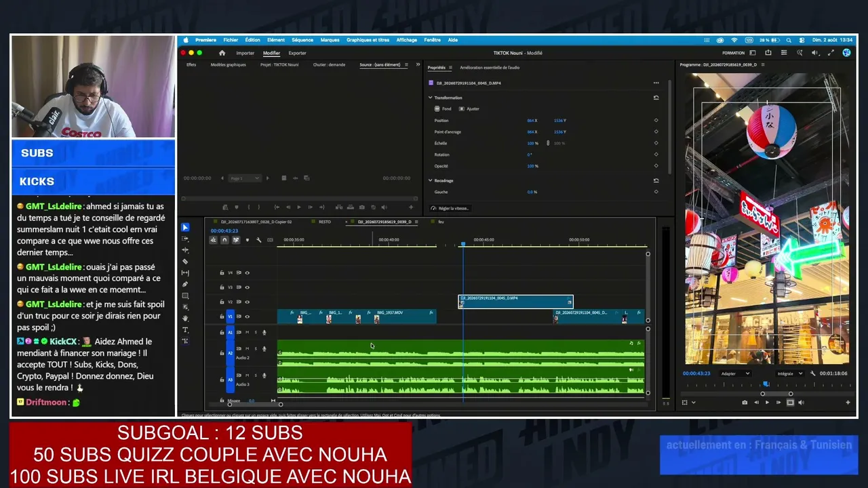The image size is (868, 488).
Task: Switch to the Exporter tab
Action: 297,53
